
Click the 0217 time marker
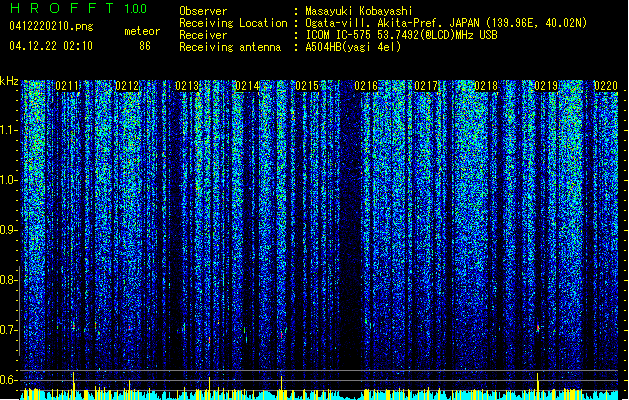[x=426, y=86]
